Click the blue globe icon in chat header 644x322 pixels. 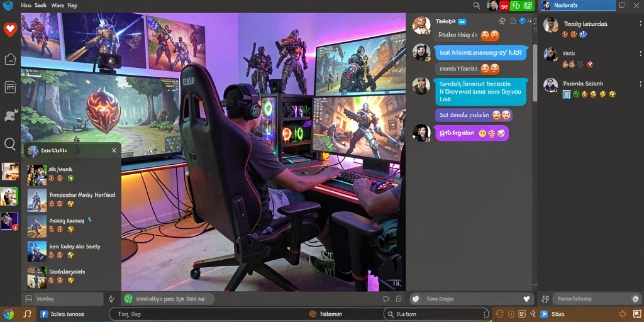[523, 21]
